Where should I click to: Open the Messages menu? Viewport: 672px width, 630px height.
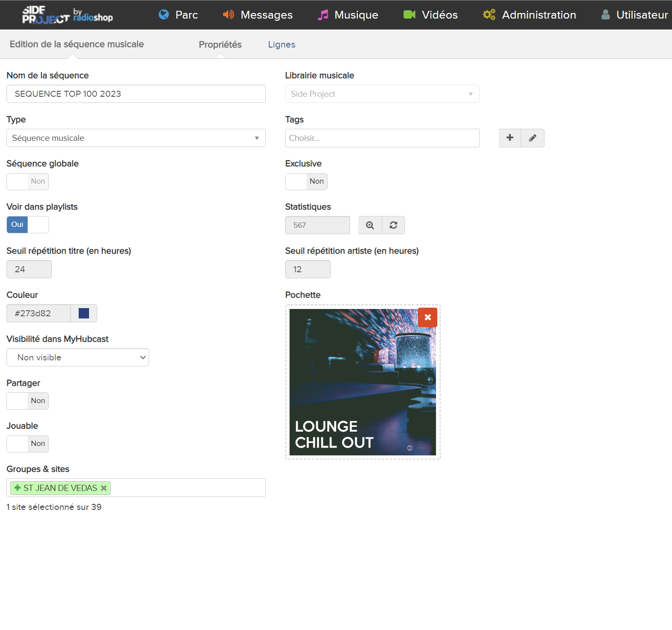(x=258, y=15)
